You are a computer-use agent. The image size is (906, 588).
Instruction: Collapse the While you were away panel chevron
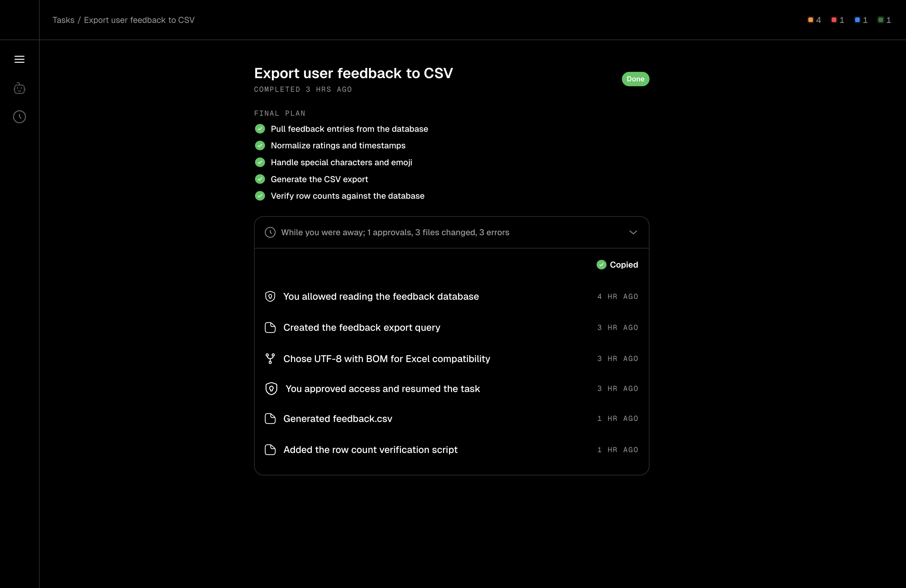pyautogui.click(x=633, y=232)
